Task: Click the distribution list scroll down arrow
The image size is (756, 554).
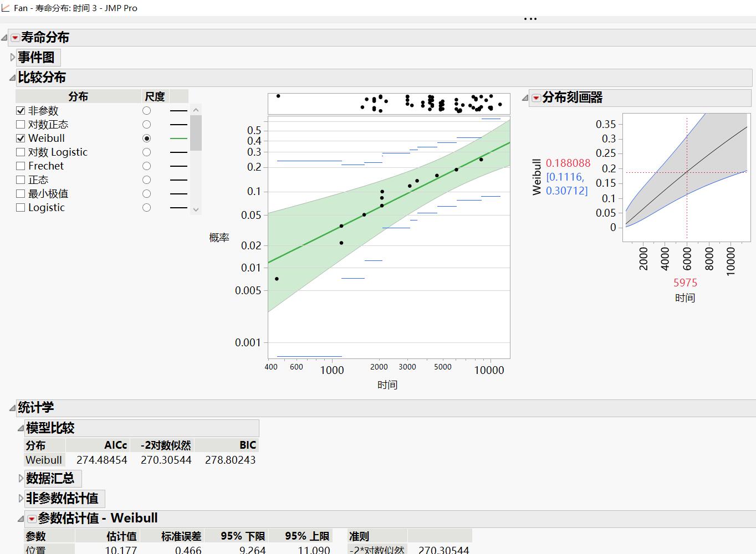Action: (x=196, y=210)
